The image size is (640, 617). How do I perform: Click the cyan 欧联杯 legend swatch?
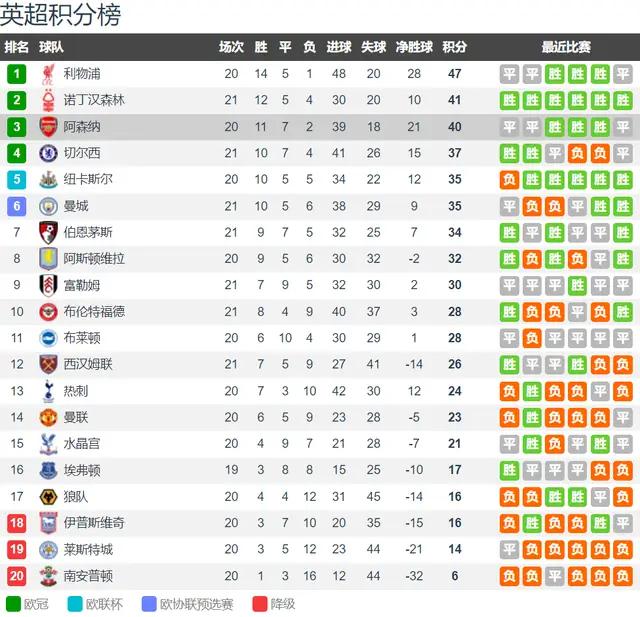coord(73,604)
